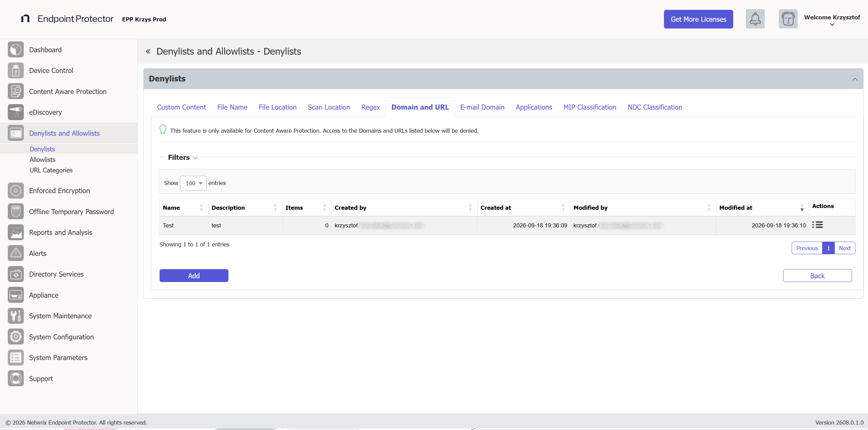The width and height of the screenshot is (868, 430).
Task: Click the Offline Temporary Password icon
Action: point(16,212)
